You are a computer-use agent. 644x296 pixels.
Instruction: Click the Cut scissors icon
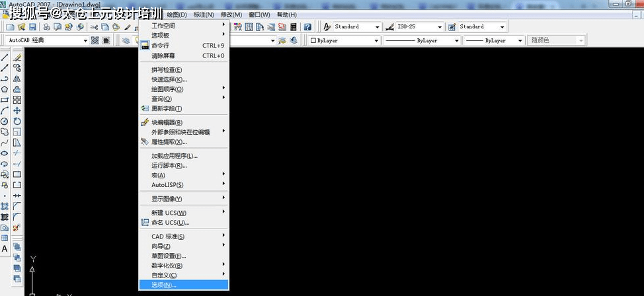click(x=94, y=27)
